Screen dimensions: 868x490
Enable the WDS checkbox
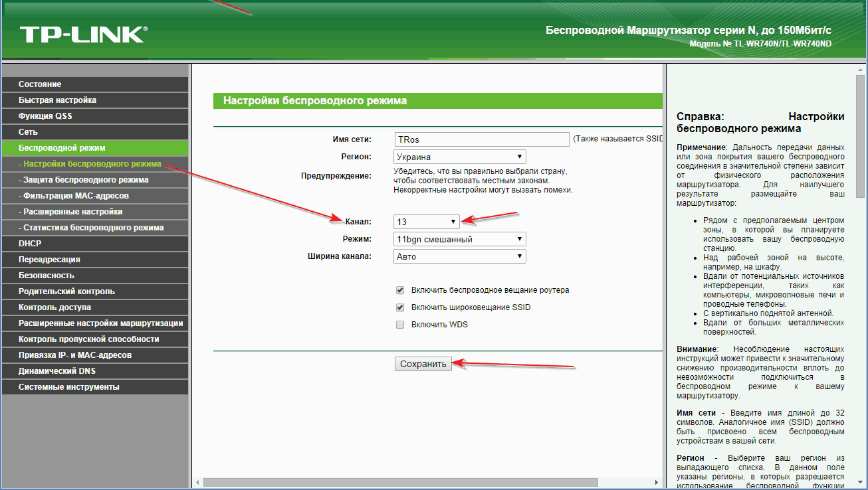(400, 325)
